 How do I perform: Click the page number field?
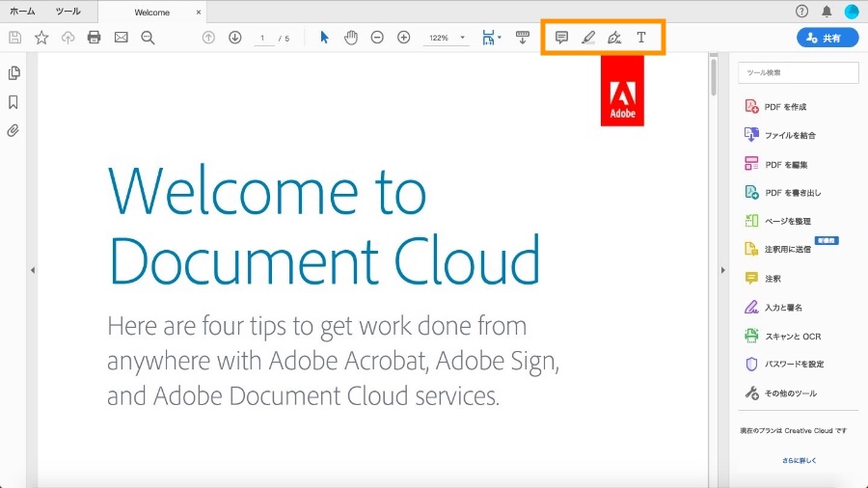click(263, 39)
